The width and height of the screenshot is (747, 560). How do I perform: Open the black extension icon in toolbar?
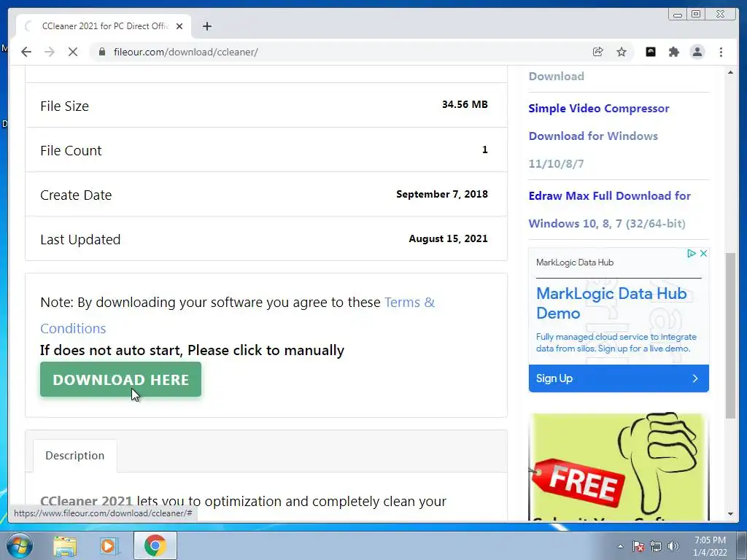coord(650,52)
